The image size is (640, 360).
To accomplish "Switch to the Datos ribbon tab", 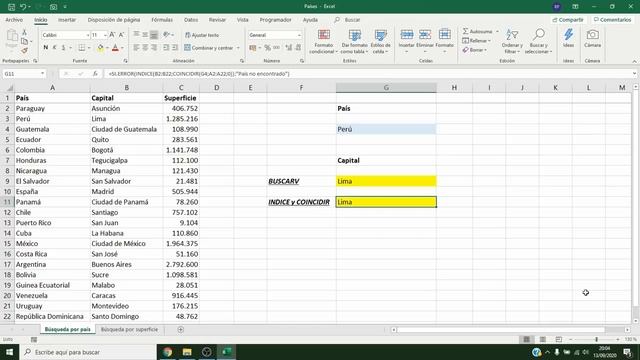I will [x=191, y=20].
